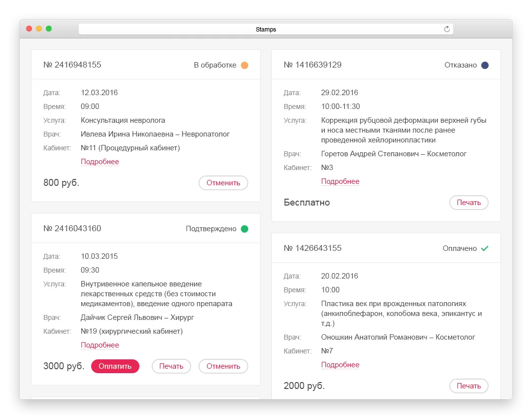Click room value '№7'
The height and width of the screenshot is (419, 532).
pyautogui.click(x=327, y=351)
